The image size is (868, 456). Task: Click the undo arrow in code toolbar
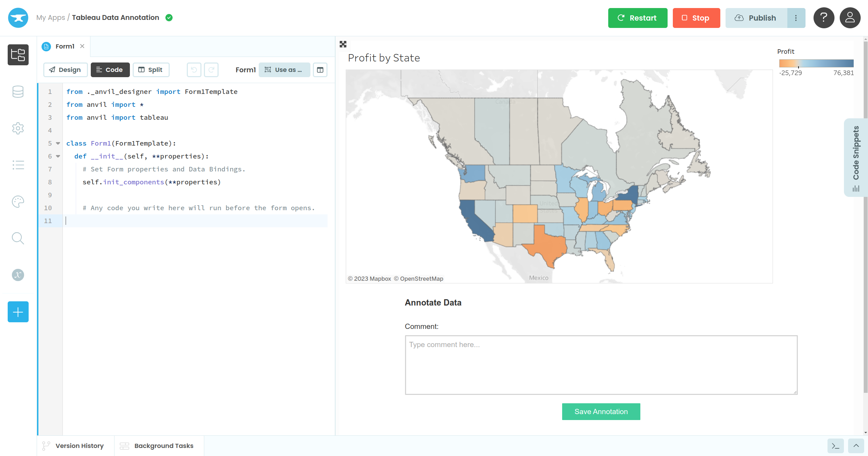[x=194, y=69]
